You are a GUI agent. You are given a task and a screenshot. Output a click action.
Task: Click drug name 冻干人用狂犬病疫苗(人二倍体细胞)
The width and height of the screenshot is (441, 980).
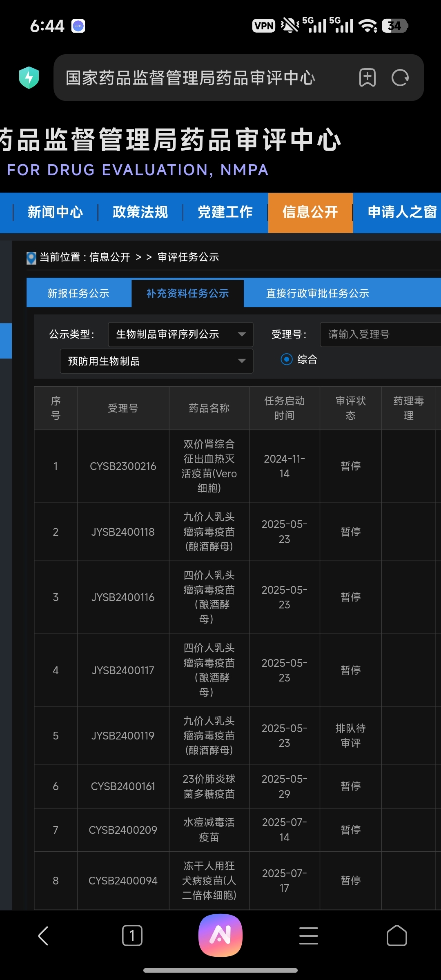tap(209, 881)
